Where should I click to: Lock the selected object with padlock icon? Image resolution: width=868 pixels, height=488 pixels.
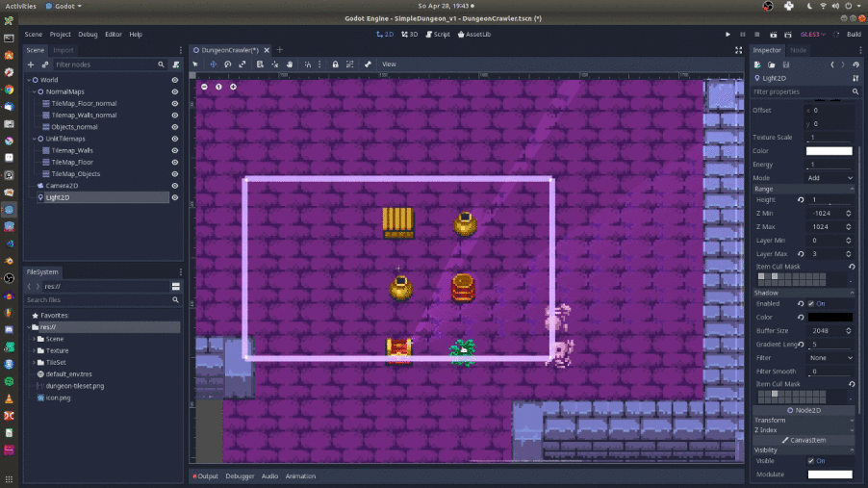(x=336, y=64)
